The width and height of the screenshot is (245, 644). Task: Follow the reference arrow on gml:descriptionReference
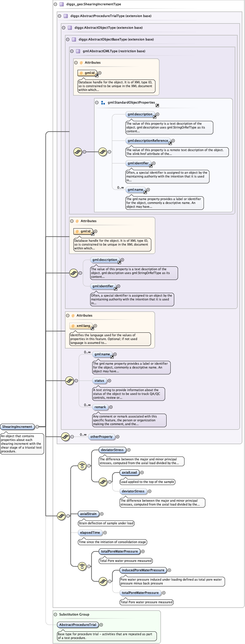[170, 143]
